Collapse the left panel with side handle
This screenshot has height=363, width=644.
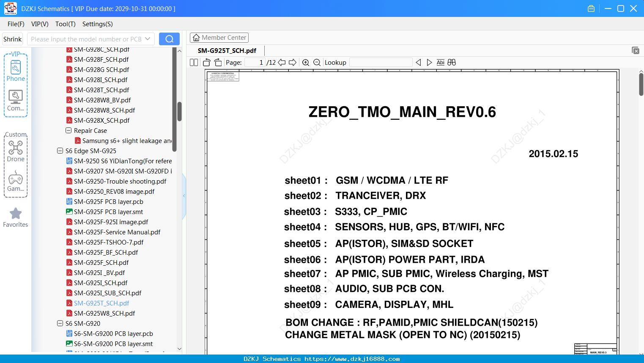click(184, 196)
